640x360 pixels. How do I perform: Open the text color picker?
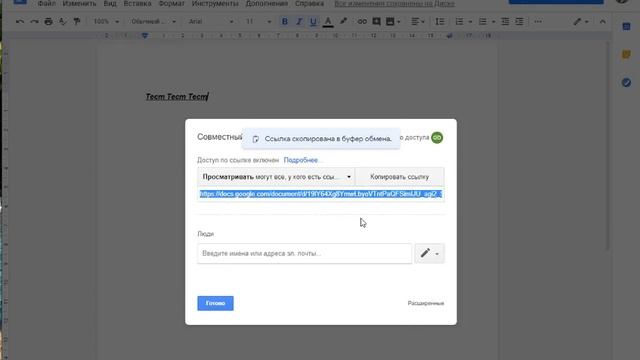pyautogui.click(x=328, y=22)
